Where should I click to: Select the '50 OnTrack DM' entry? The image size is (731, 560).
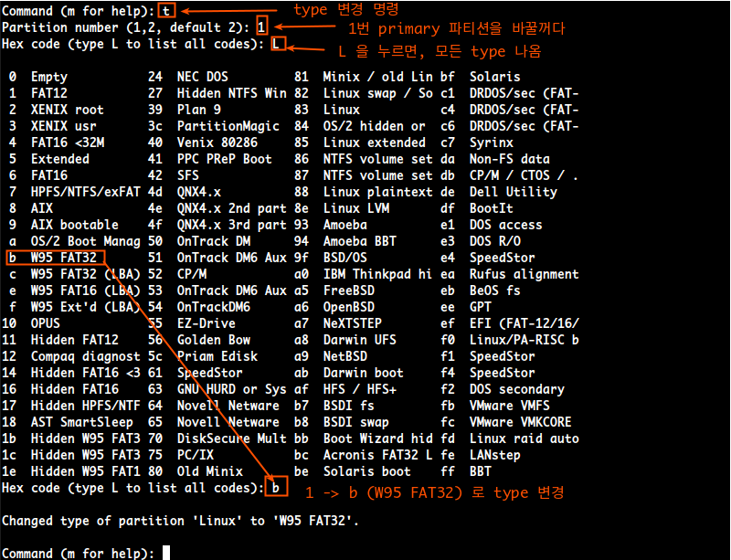click(x=199, y=241)
